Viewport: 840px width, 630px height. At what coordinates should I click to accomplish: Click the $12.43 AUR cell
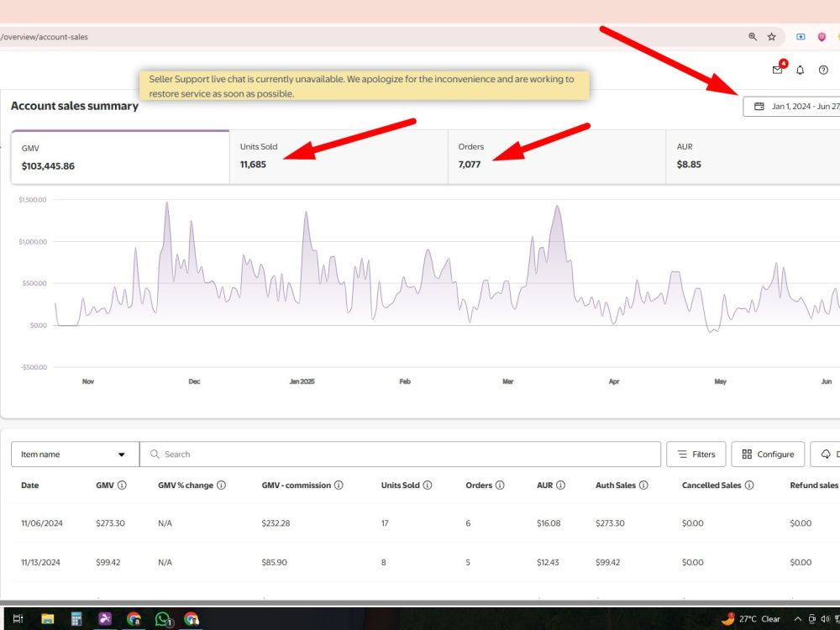pyautogui.click(x=548, y=562)
